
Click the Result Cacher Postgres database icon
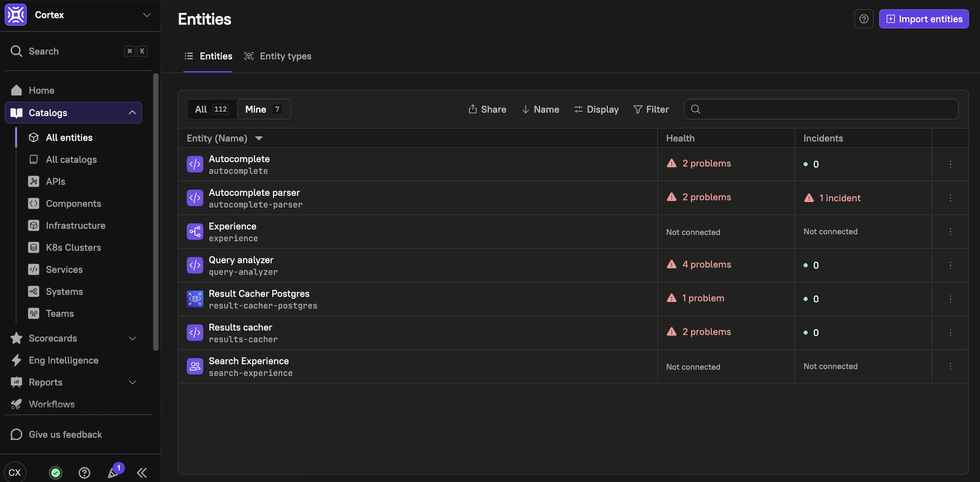coord(195,299)
